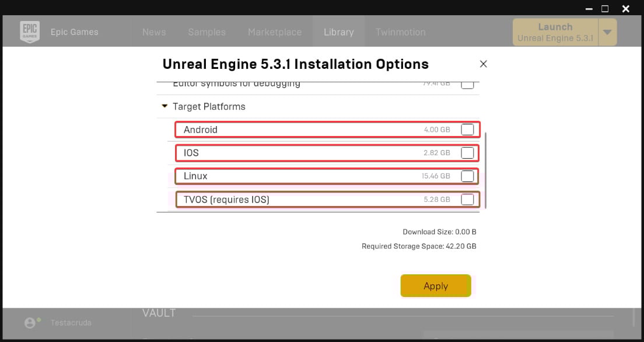Click the 4.00 GB Android size
The image size is (644, 342).
coord(437,130)
